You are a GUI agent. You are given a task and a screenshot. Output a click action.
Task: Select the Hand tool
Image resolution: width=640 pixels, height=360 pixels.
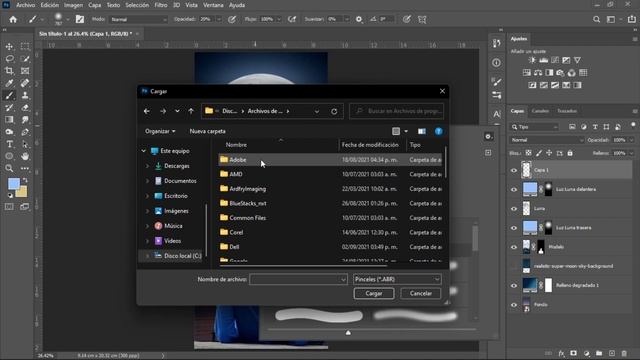[25, 156]
